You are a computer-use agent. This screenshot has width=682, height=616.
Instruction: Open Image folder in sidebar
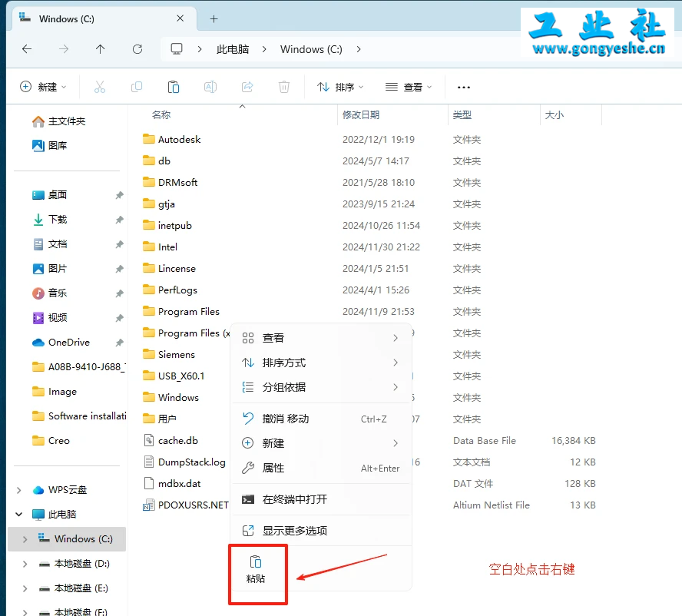(x=55, y=392)
